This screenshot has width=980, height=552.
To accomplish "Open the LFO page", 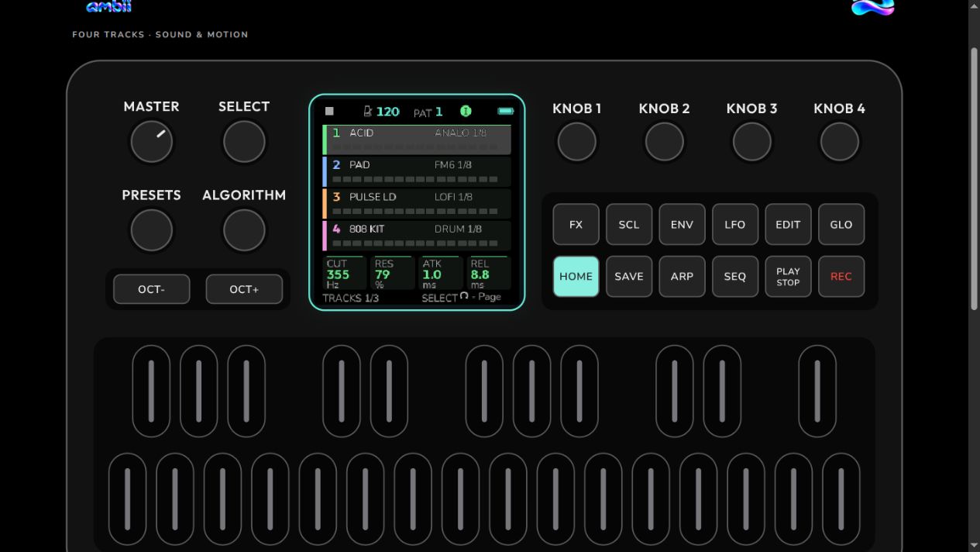I will pos(735,225).
